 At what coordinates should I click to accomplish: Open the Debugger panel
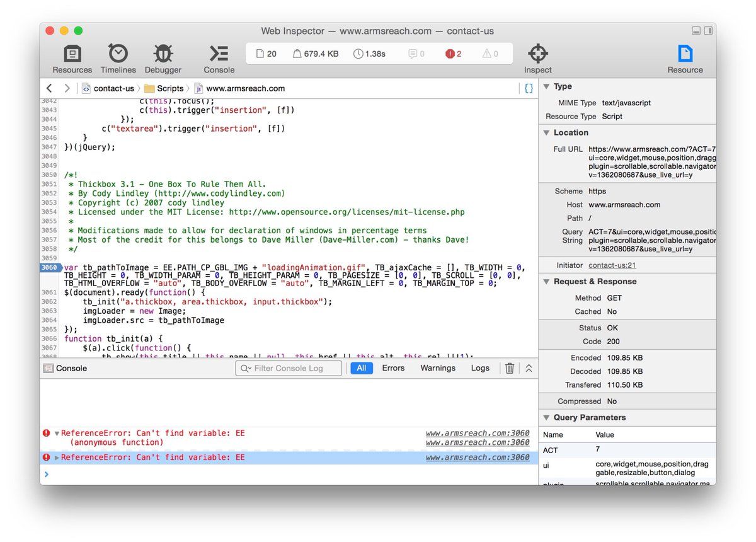(163, 59)
